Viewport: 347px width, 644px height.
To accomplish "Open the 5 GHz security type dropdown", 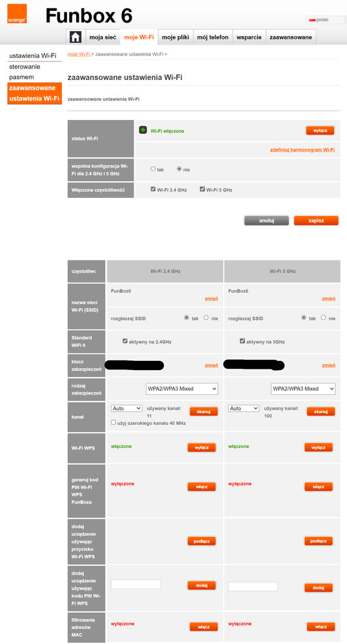I will [x=303, y=389].
